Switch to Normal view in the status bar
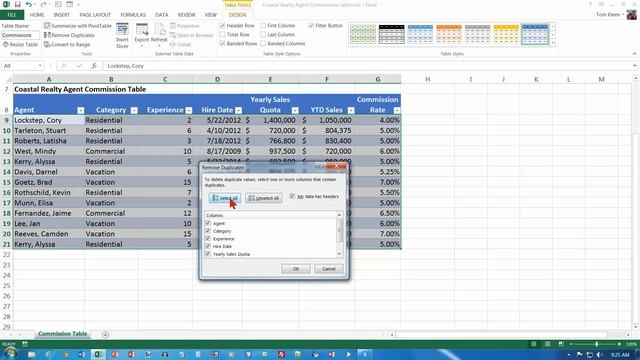Screen dimensions: 640x360 (x=533, y=344)
